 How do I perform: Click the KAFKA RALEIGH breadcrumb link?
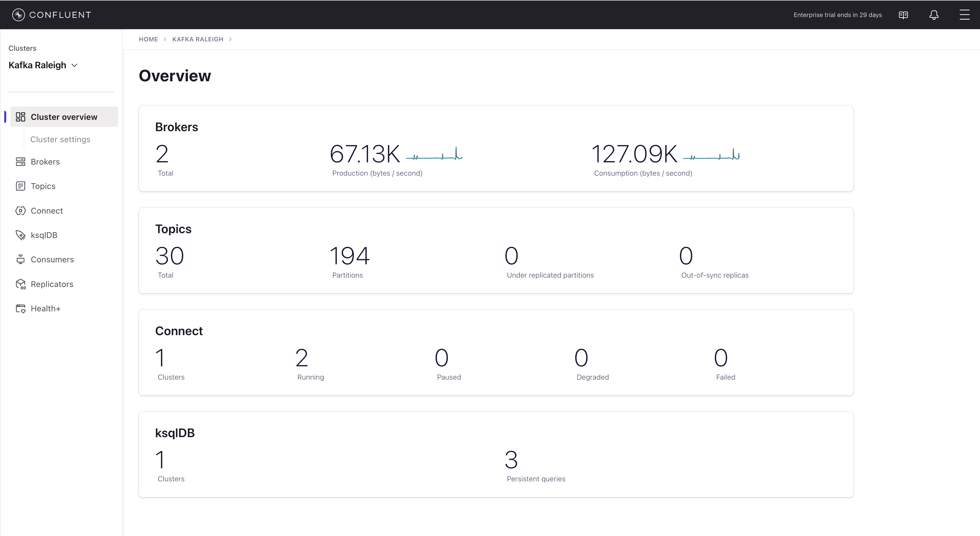(x=197, y=39)
